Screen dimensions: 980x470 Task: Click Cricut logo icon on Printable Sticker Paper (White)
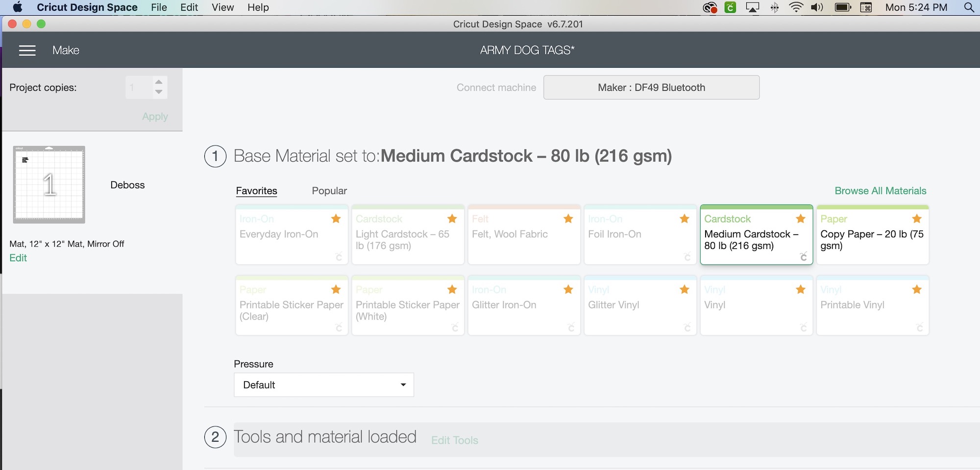[x=455, y=327]
